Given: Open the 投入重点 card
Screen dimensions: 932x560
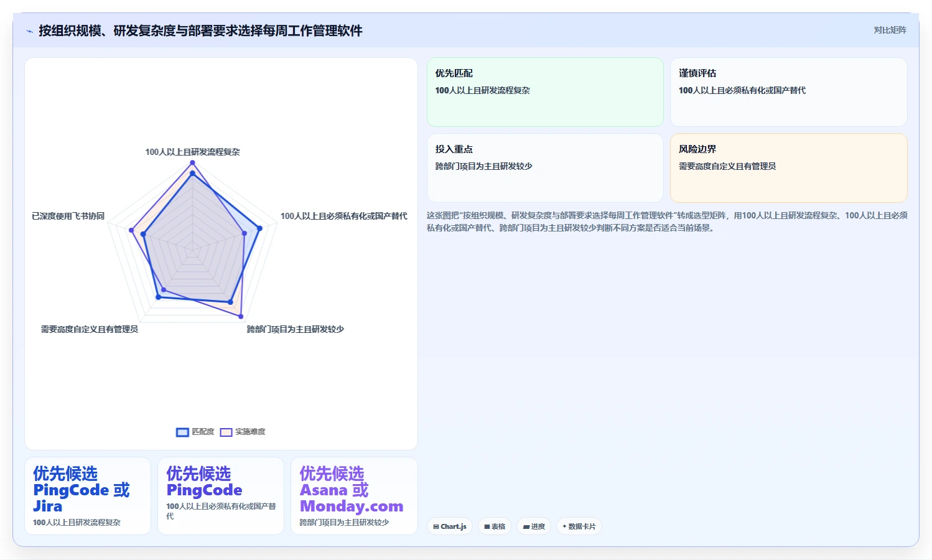Looking at the screenshot, I should 545,168.
